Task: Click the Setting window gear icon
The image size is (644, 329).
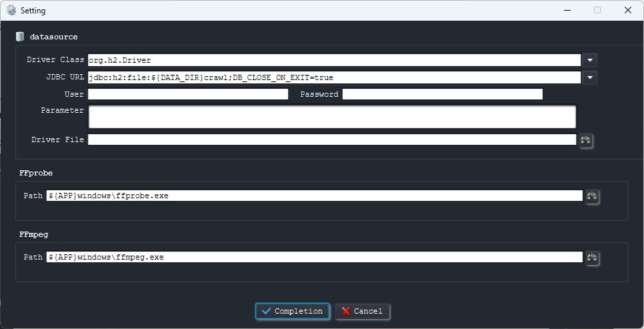Action: tap(11, 10)
